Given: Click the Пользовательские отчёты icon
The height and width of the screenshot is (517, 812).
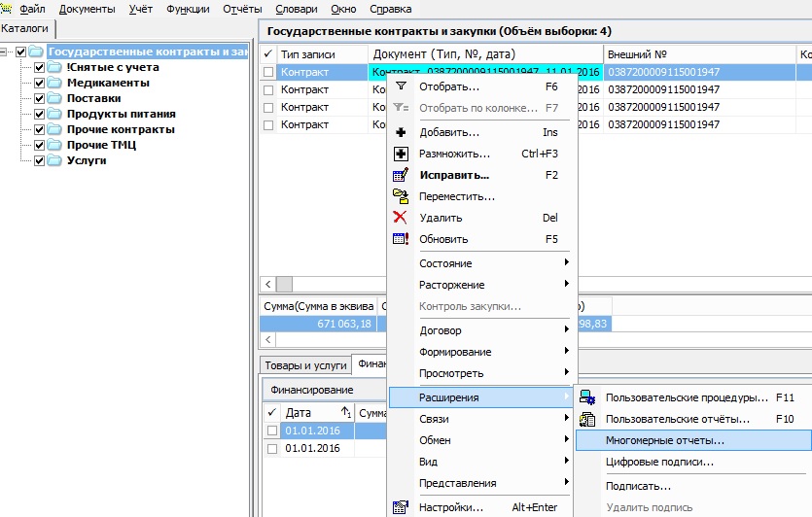Looking at the screenshot, I should tap(587, 420).
